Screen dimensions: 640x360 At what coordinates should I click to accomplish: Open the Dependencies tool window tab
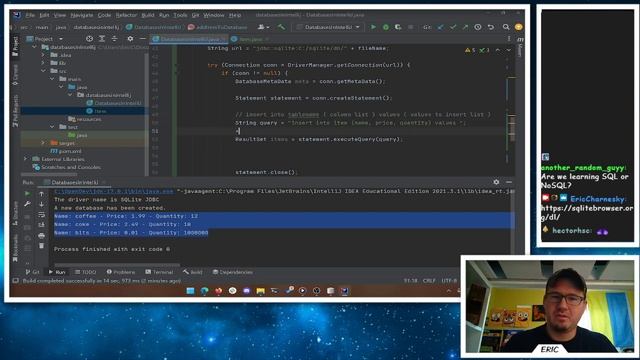point(233,272)
